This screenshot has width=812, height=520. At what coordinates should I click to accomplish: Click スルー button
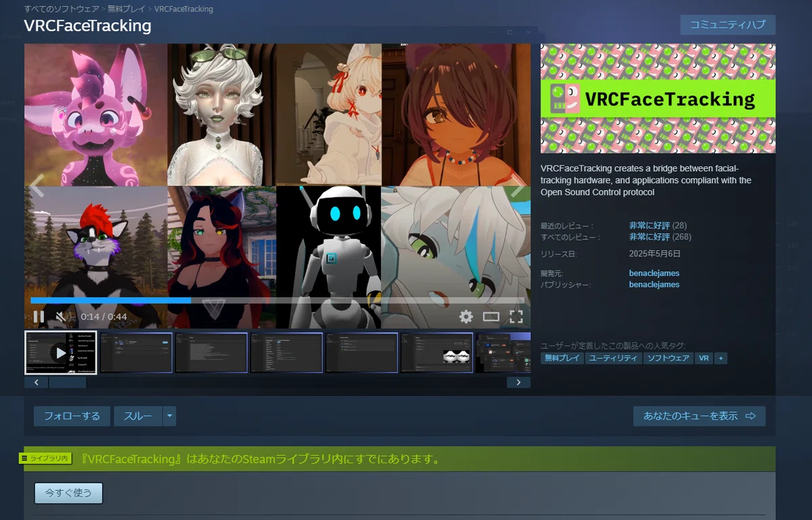pyautogui.click(x=138, y=416)
